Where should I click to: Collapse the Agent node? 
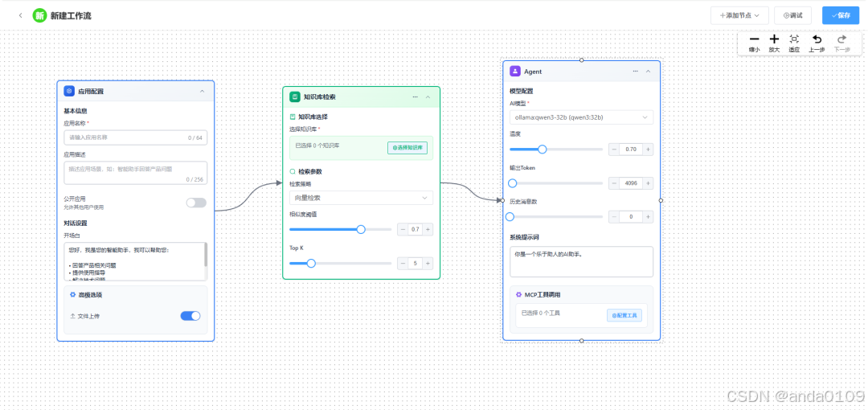pos(649,71)
